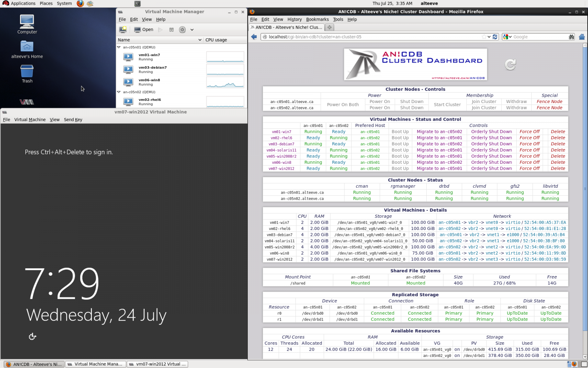Viewport: 588px width, 368px height.
Task: Open the search engine selector dropdown
Action: point(507,37)
